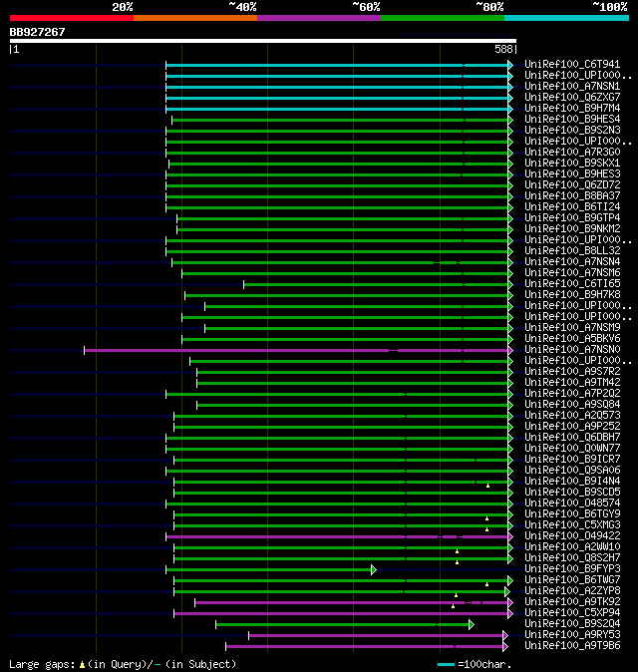Choose the UniRef100_B9NKM2 entry

(572, 229)
